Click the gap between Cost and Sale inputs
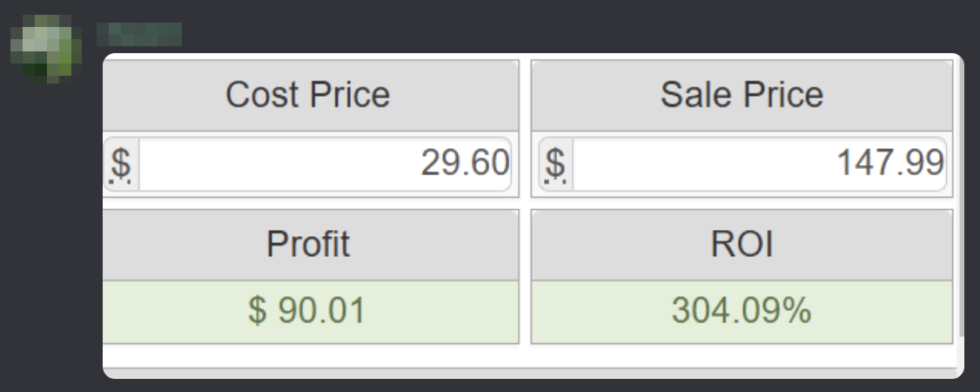 pos(525,164)
